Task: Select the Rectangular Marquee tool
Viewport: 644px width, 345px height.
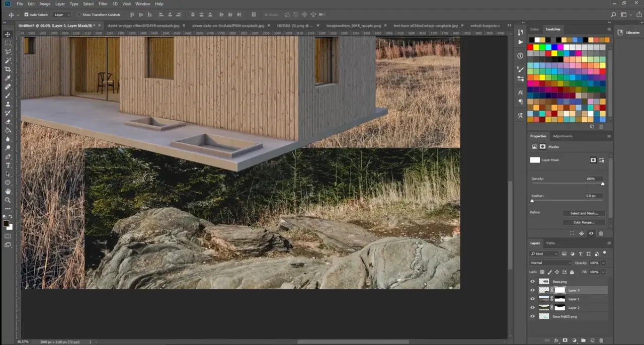Action: click(8, 43)
